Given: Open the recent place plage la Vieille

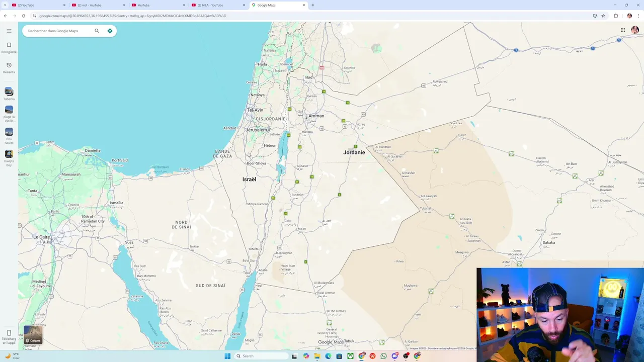Looking at the screenshot, I should point(9,114).
